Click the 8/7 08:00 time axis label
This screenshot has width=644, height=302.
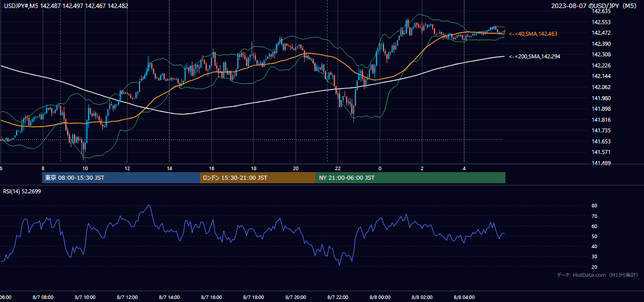pos(43,297)
